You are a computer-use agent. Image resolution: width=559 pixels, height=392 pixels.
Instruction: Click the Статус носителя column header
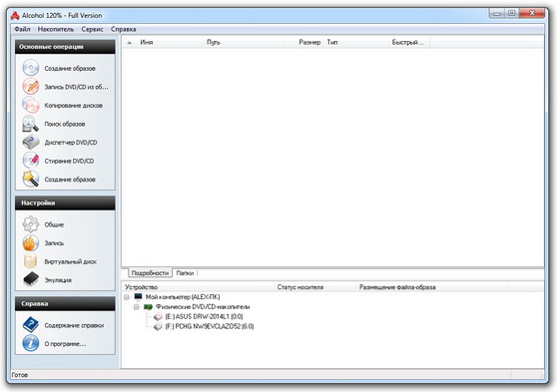[315, 287]
